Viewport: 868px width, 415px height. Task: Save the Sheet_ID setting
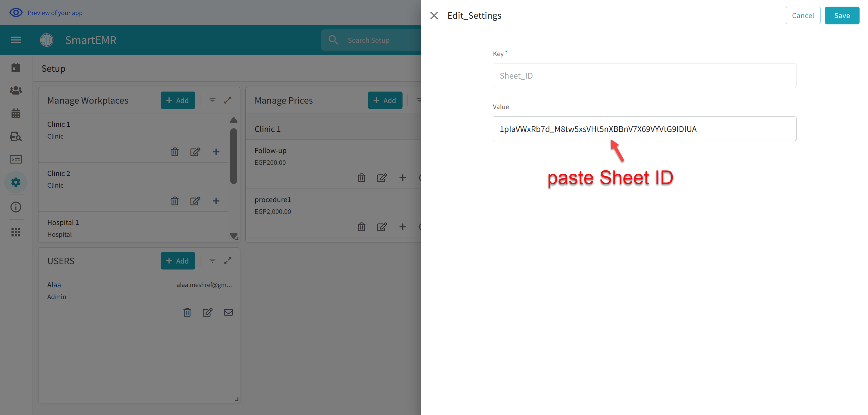842,15
